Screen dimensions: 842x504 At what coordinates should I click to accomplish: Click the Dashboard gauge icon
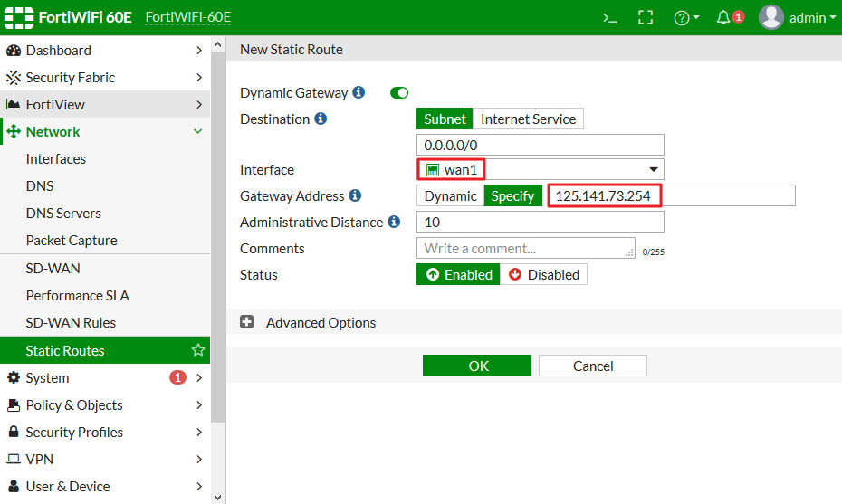pyautogui.click(x=14, y=51)
